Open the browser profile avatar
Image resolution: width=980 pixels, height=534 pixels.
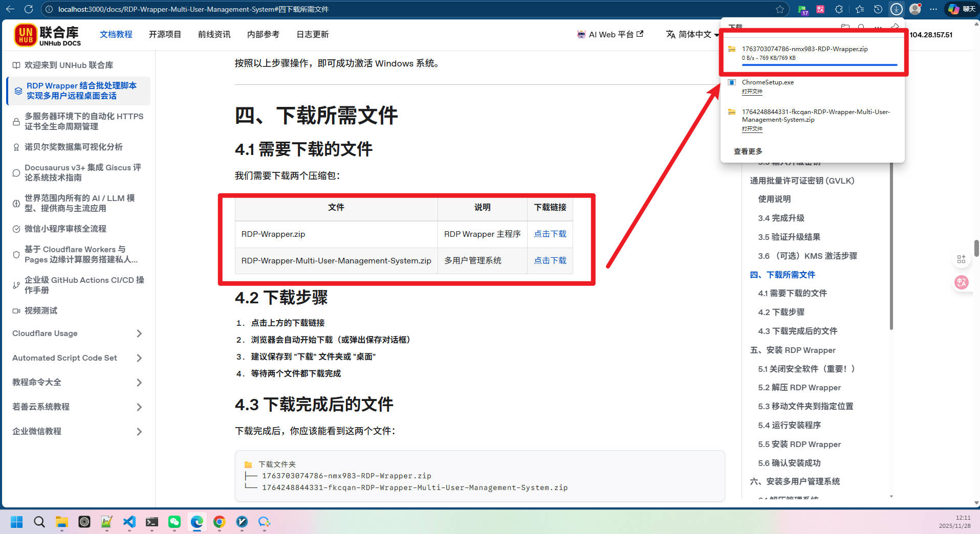pos(916,9)
